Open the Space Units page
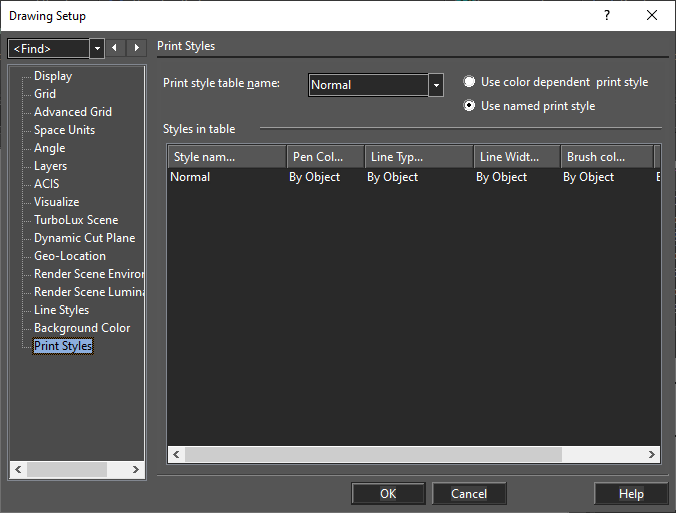 [x=64, y=130]
